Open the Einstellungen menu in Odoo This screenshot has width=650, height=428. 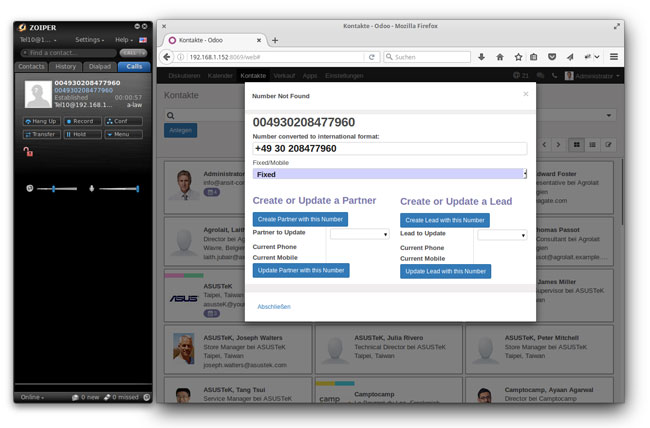point(344,75)
